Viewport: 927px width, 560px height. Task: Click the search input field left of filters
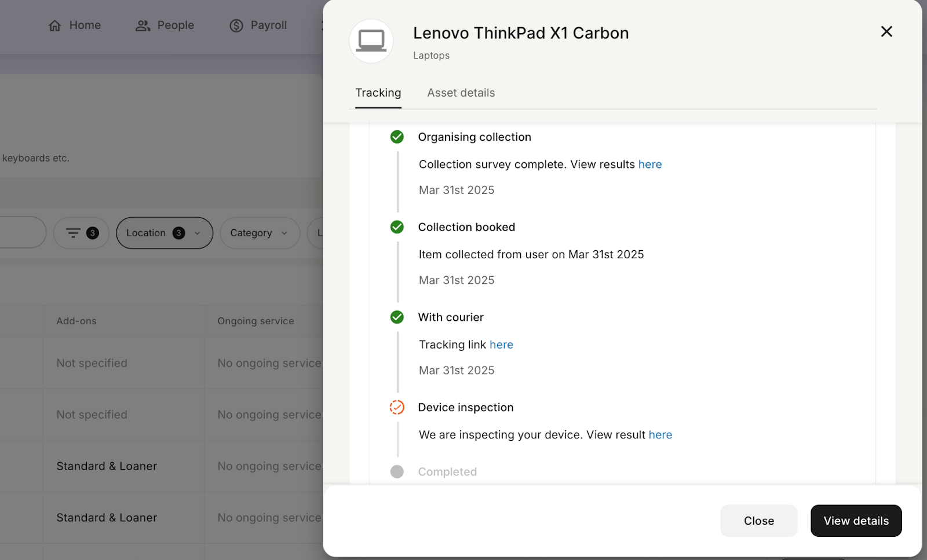(22, 233)
